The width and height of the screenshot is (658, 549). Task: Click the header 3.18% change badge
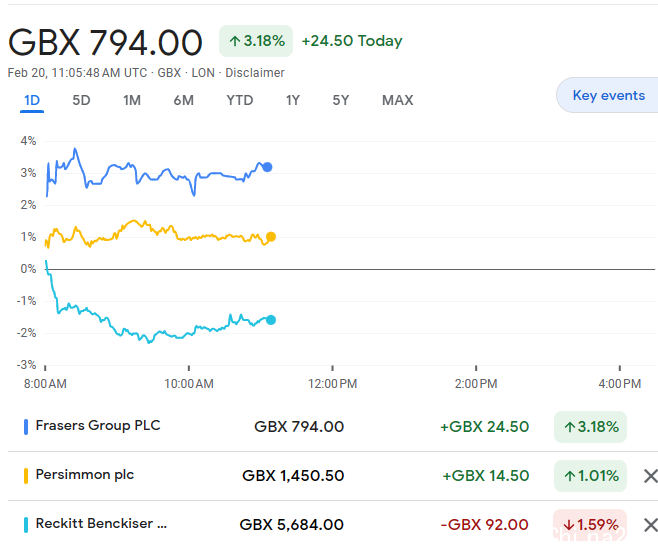click(256, 41)
